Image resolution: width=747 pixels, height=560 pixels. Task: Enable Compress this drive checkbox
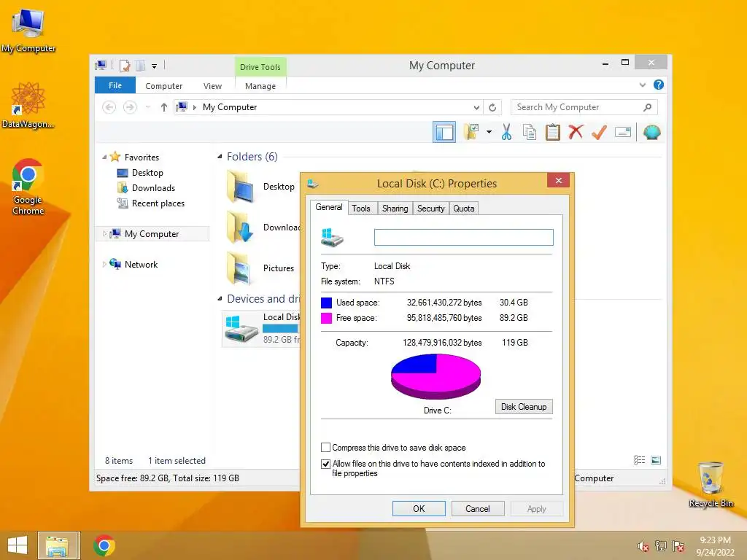pos(326,448)
